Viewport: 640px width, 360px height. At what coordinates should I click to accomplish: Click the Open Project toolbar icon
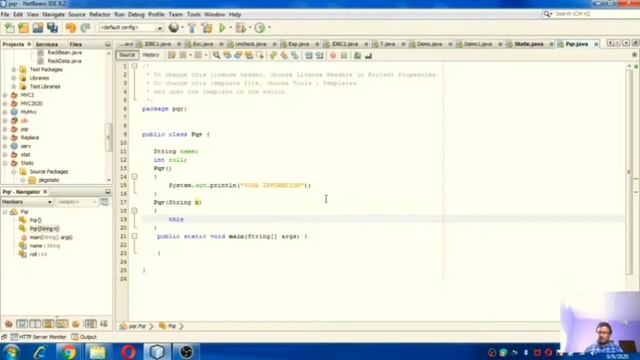pyautogui.click(x=38, y=28)
